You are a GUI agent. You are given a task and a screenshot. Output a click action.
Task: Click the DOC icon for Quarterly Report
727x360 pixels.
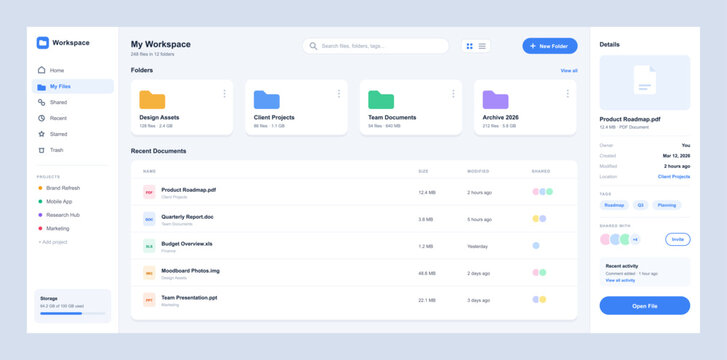149,219
